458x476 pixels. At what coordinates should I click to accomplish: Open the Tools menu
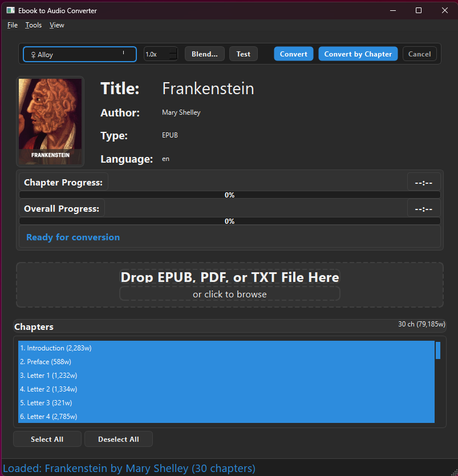(33, 25)
